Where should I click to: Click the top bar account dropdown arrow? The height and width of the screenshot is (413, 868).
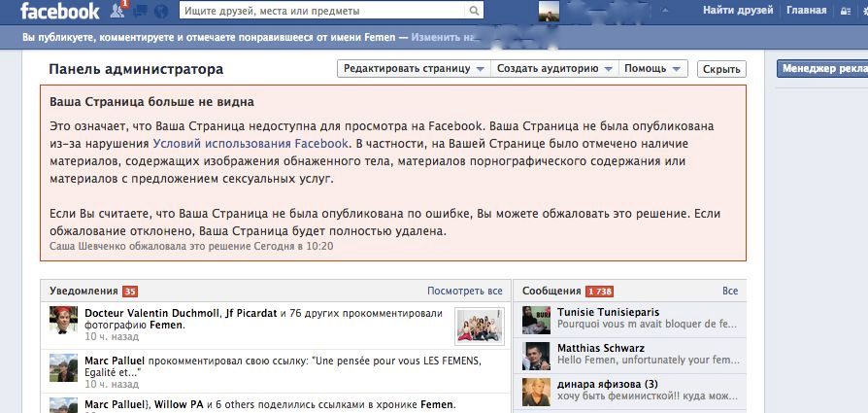pyautogui.click(x=665, y=11)
